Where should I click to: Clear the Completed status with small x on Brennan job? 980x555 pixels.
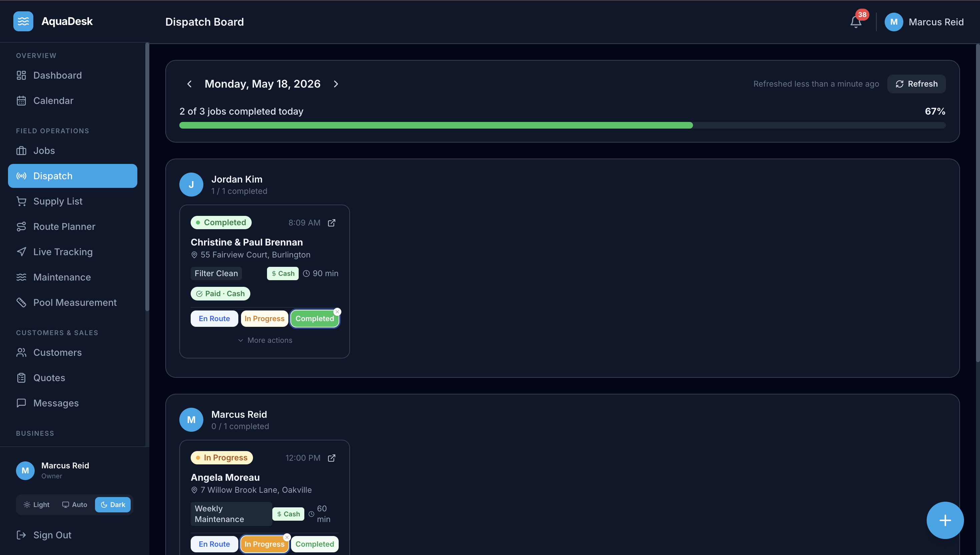pos(337,312)
